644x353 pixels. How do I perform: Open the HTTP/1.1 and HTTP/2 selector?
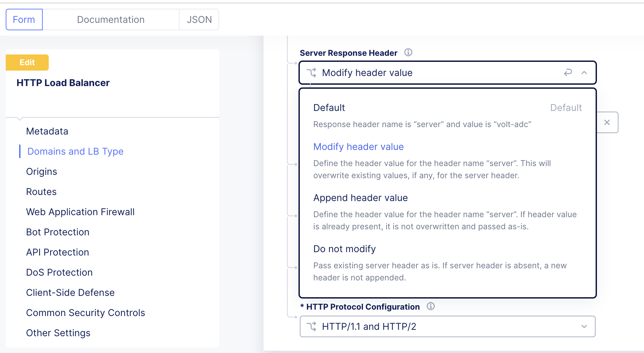point(447,326)
